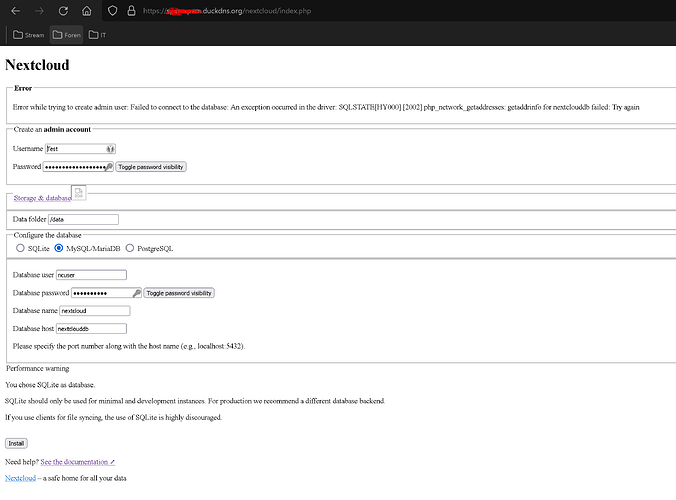676x500 pixels.
Task: Toggle visibility of the admin password
Action: [151, 167]
